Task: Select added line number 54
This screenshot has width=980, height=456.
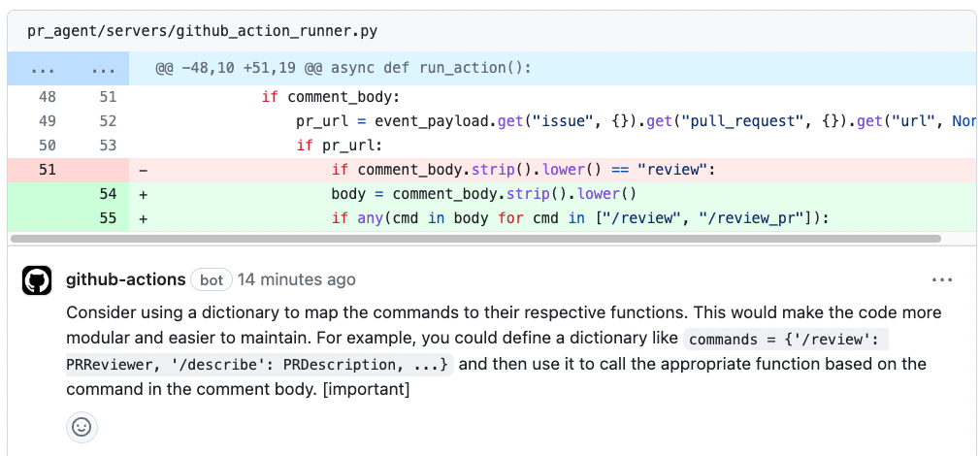Action: 108,194
